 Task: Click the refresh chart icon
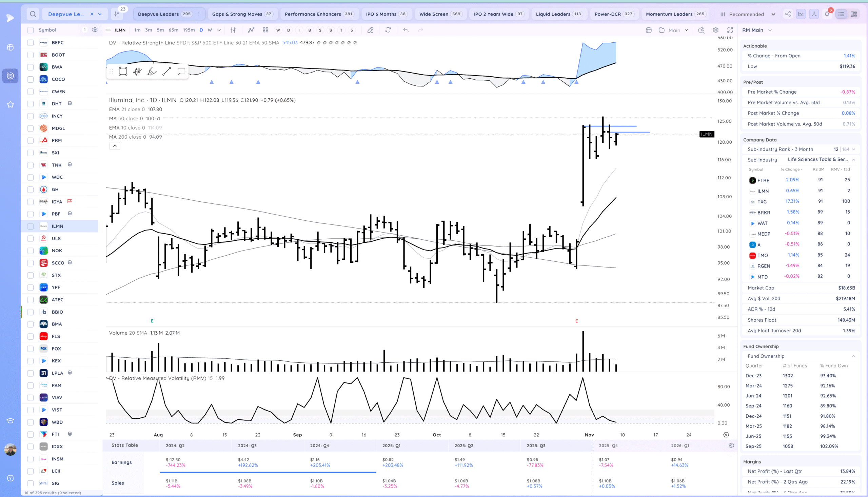[x=388, y=30]
